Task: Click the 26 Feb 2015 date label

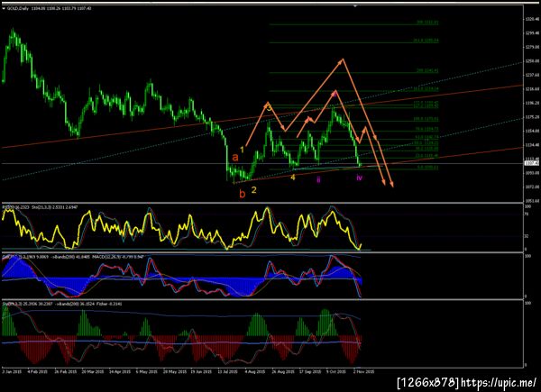Action: (66, 372)
